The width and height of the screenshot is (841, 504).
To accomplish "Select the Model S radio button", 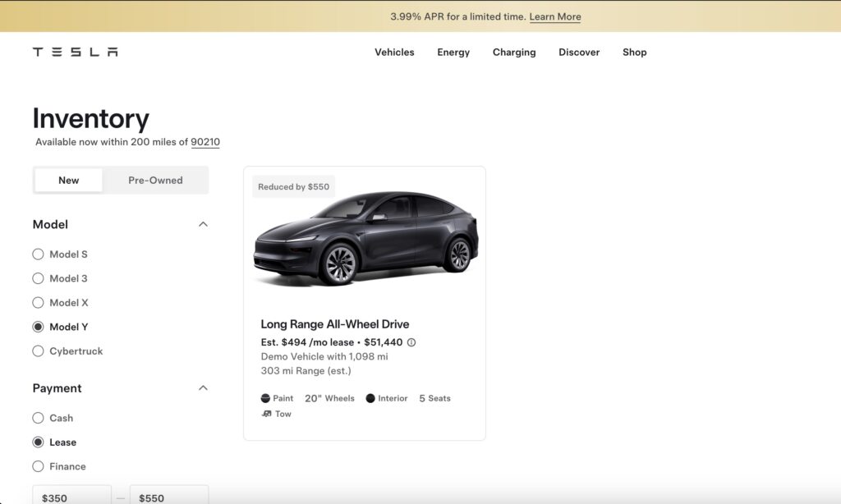I will [38, 254].
